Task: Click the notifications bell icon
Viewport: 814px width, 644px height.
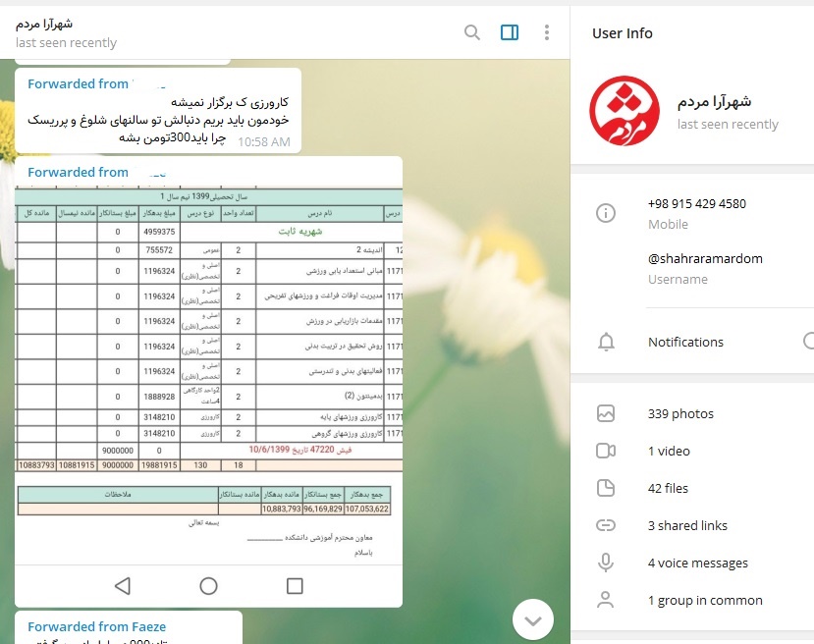Action: 606,342
